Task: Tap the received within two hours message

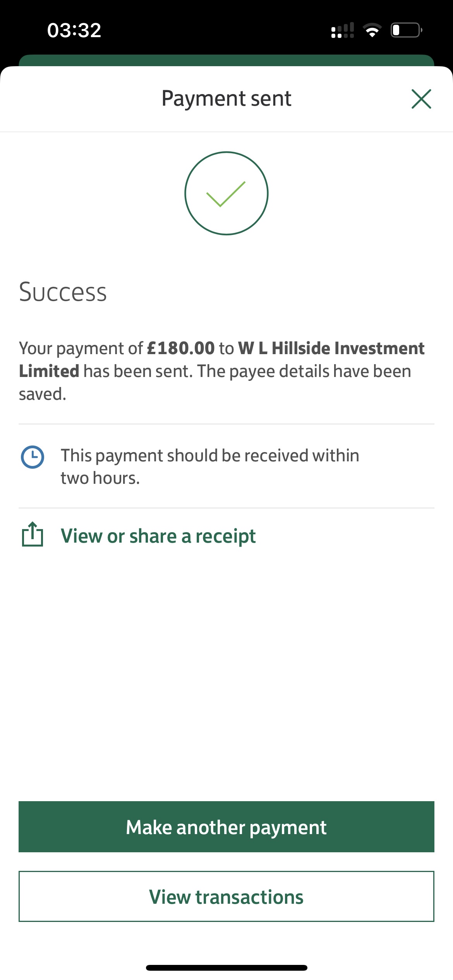Action: tap(210, 466)
